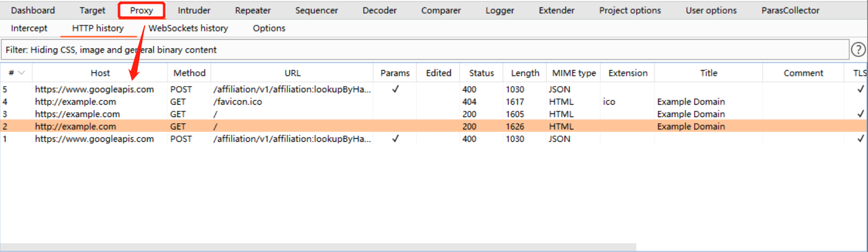
Task: Sort history by Host column header
Action: point(100,73)
